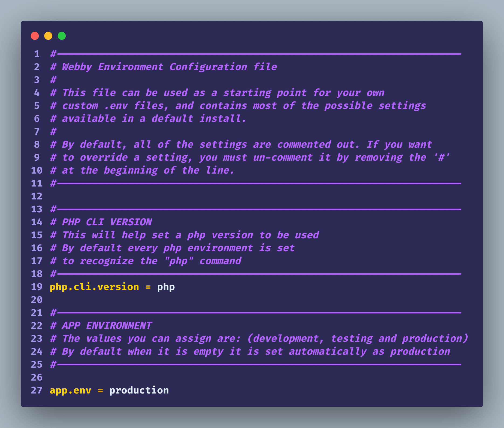The width and height of the screenshot is (504, 428).
Task: Click the yellow minimize window dot
Action: tap(48, 36)
